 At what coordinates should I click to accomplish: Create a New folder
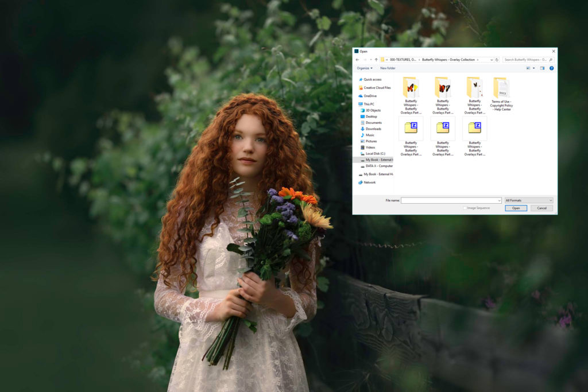tap(388, 68)
